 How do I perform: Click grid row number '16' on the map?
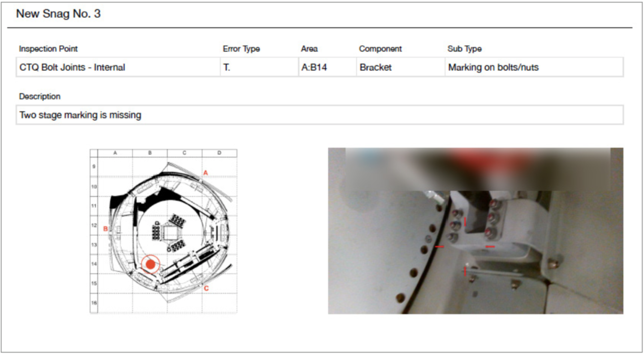click(94, 303)
